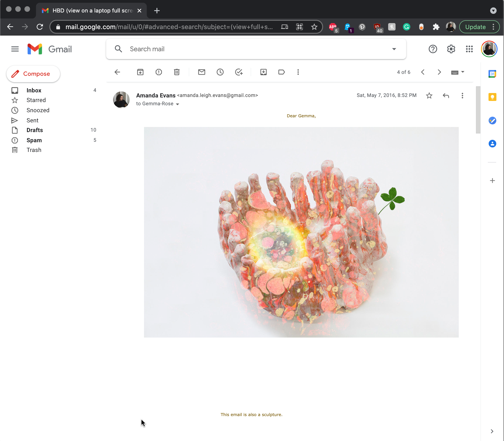Click Reply arrow next to date

coord(446,96)
